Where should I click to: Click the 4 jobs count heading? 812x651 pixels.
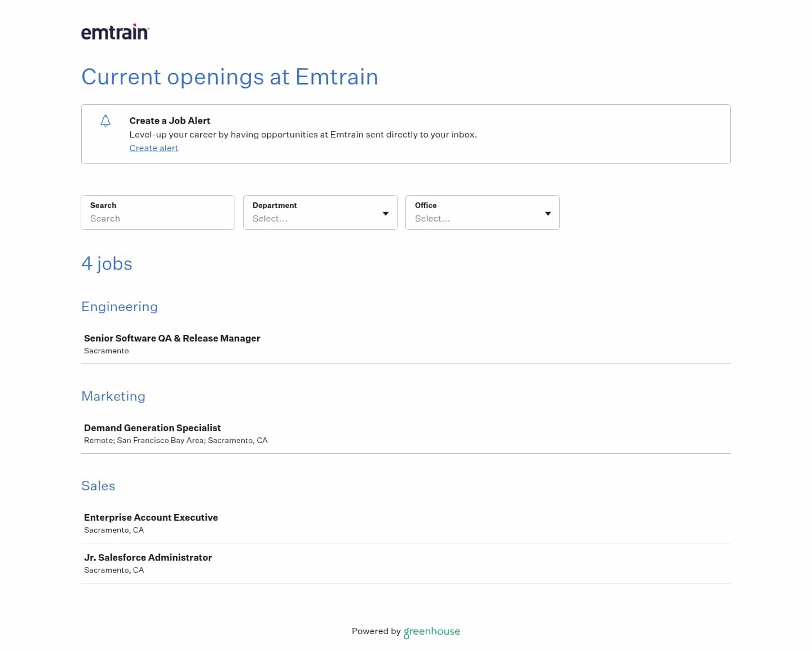click(x=107, y=264)
